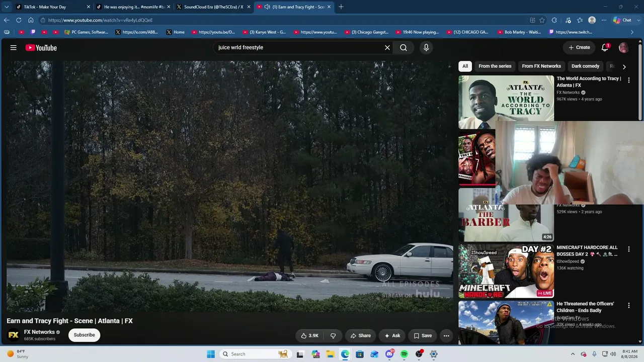Go to the YouTube home logo
This screenshot has width=644, height=362.
point(41,48)
